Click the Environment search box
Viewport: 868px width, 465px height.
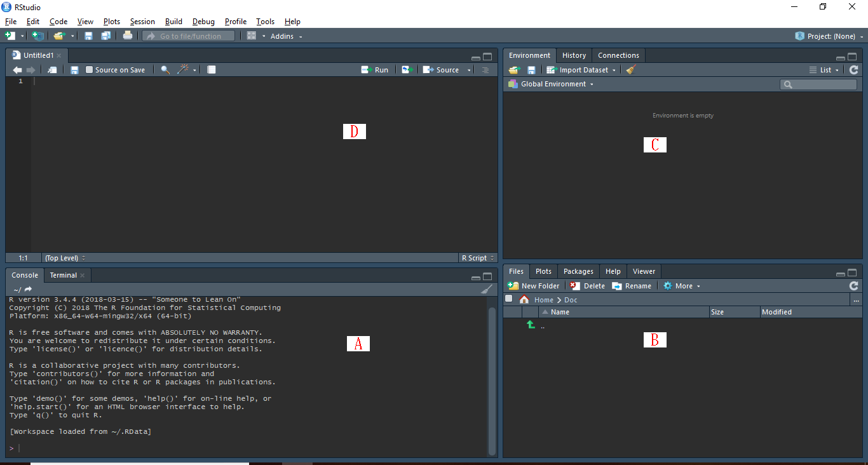[818, 84]
